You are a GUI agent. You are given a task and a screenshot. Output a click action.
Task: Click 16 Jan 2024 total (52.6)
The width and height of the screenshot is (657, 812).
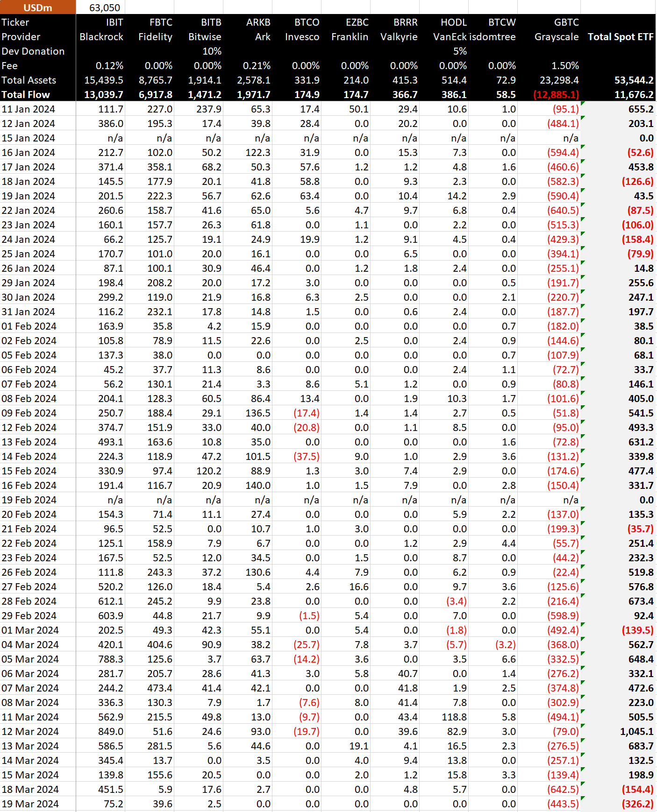coord(640,153)
